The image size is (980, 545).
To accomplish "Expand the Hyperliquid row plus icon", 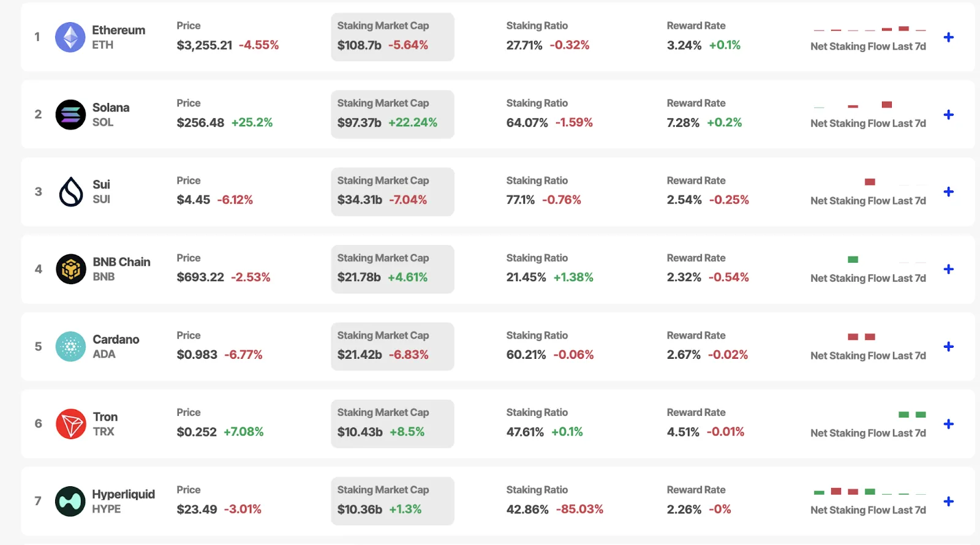I will (x=949, y=502).
